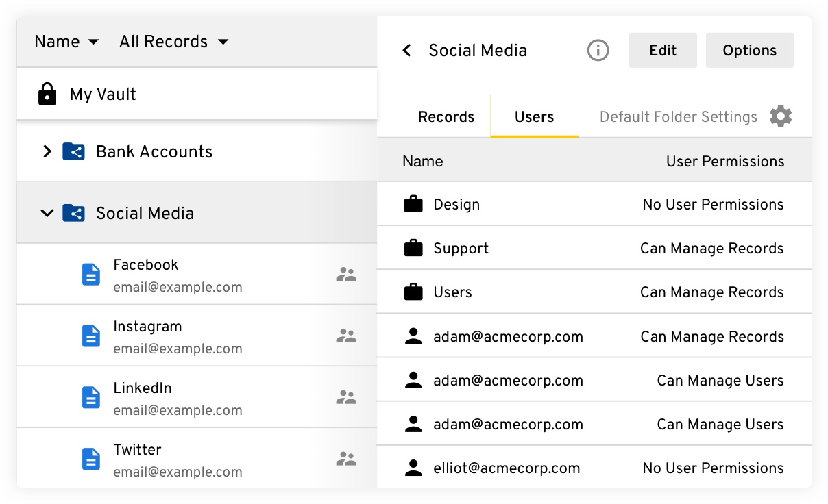Click the LinkedIn record document icon
The height and width of the screenshot is (504, 828).
[x=91, y=397]
